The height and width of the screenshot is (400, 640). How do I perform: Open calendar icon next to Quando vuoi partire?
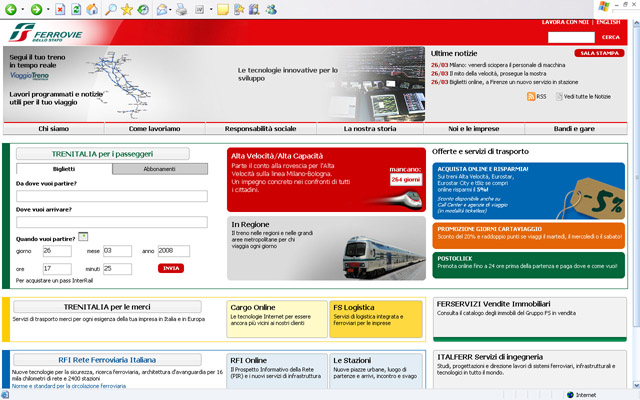(x=83, y=237)
